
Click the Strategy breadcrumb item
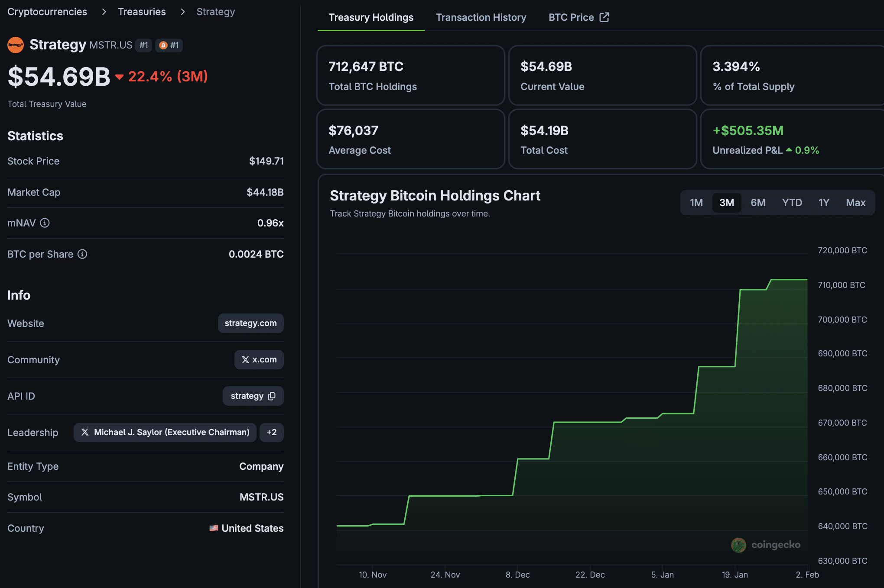point(216,12)
